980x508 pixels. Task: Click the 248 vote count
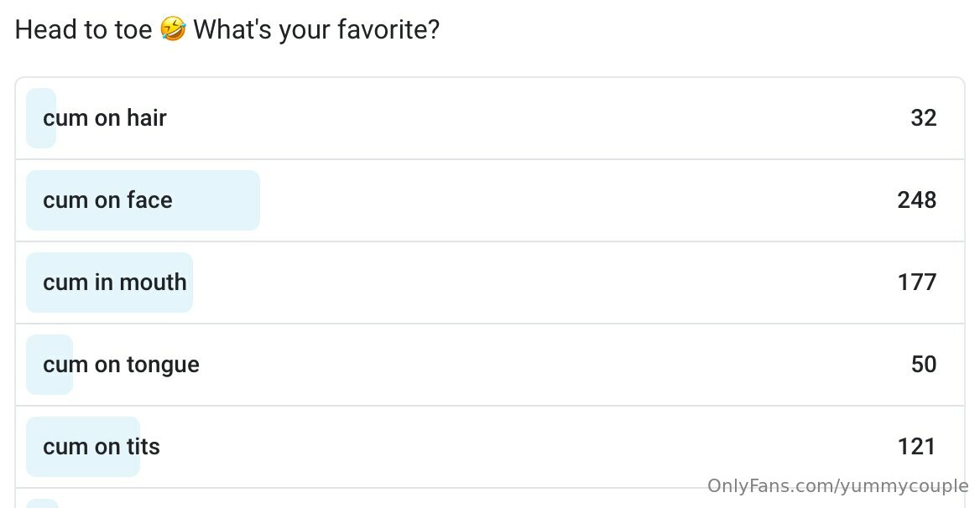coord(917,200)
